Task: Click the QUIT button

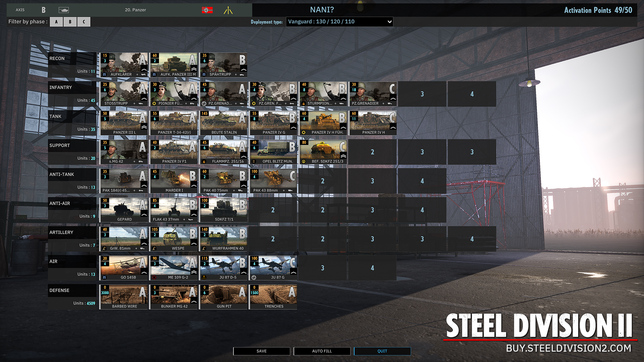Action: click(382, 351)
